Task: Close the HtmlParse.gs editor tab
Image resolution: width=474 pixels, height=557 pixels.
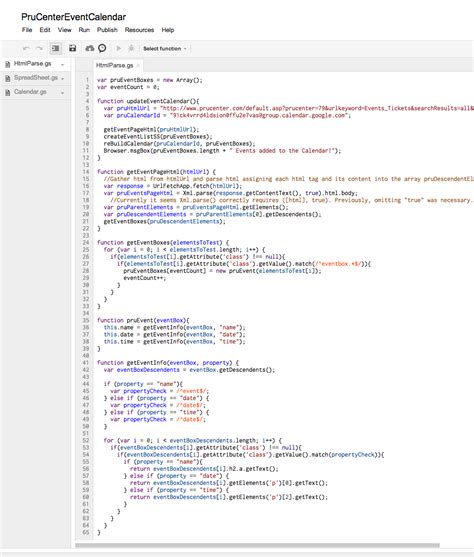Action: click(x=138, y=65)
